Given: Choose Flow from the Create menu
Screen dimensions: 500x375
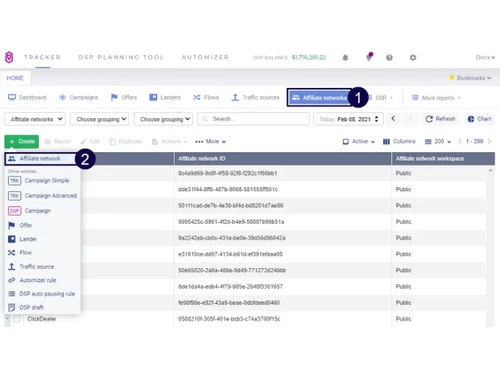Looking at the screenshot, I should click(x=20, y=253).
